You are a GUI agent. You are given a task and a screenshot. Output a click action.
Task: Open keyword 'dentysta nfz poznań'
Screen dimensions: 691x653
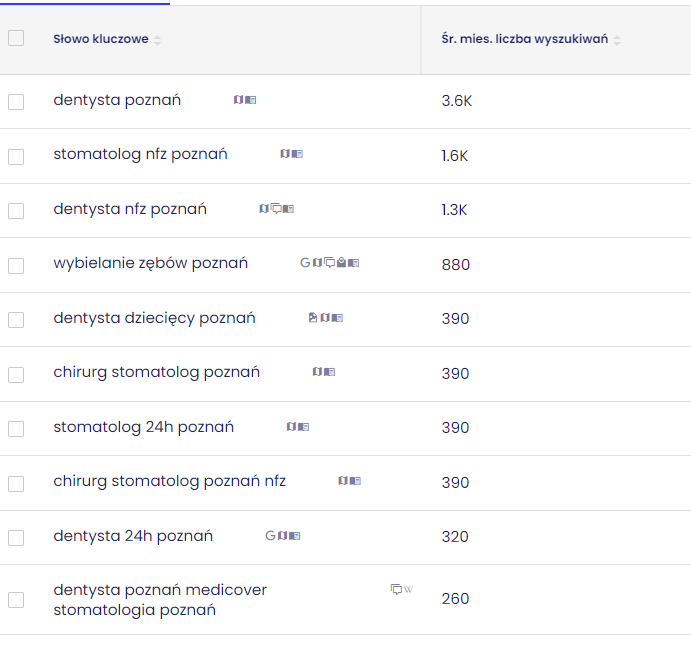pos(130,209)
